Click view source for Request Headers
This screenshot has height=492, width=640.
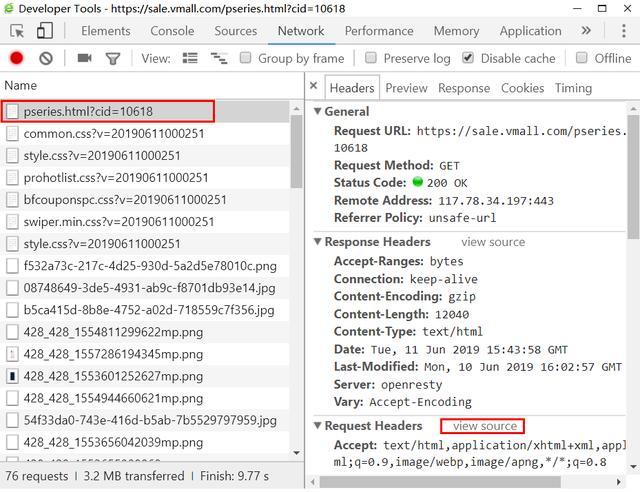484,426
